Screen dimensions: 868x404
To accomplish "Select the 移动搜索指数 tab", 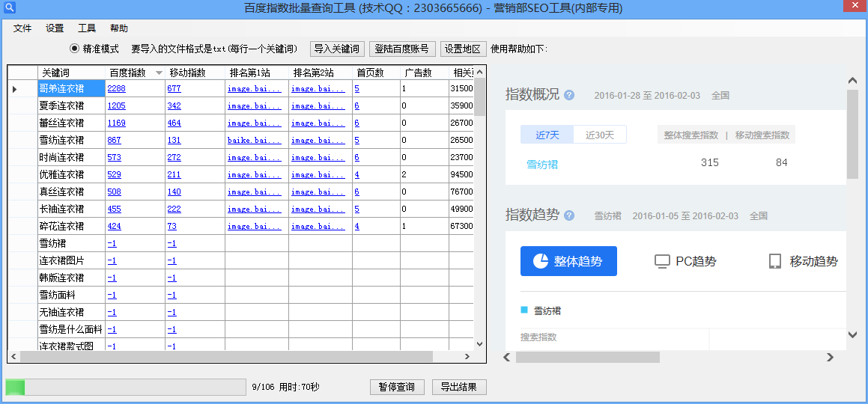I will point(762,135).
